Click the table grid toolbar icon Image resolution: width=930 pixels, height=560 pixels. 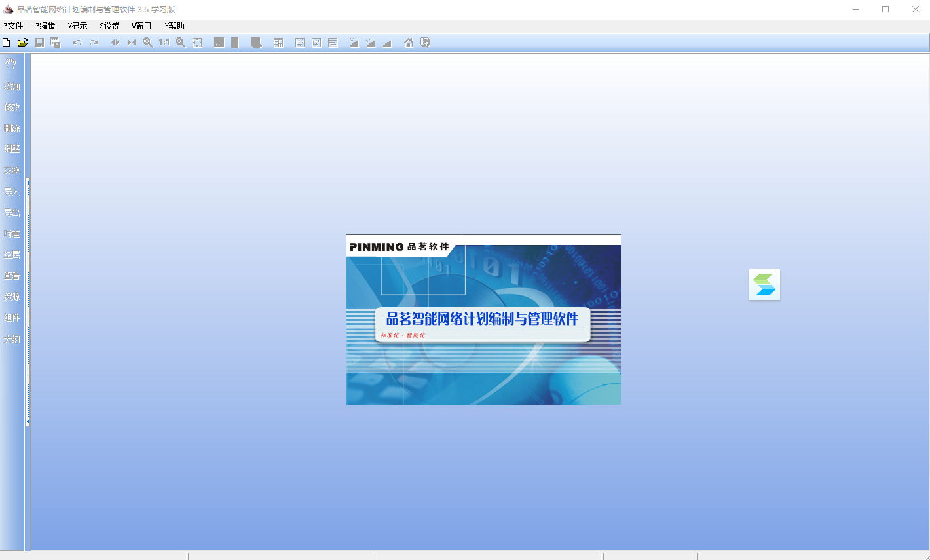tap(278, 43)
